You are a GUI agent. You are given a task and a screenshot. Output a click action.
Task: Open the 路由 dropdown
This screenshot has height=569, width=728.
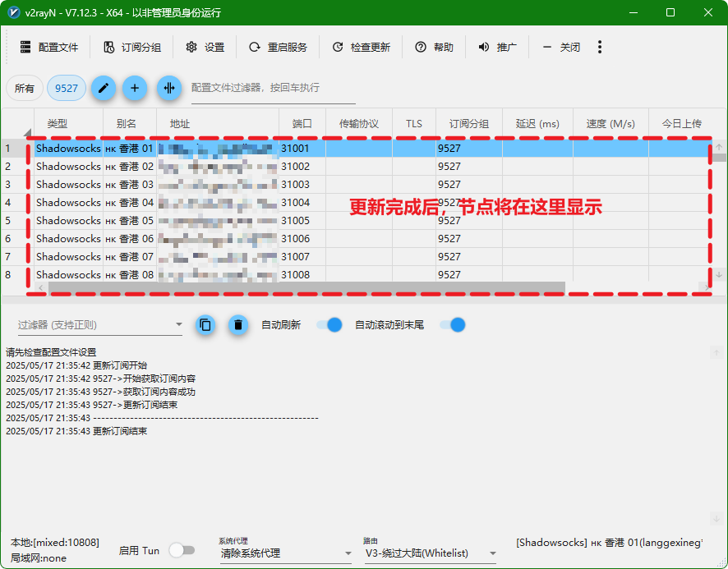[x=431, y=553]
